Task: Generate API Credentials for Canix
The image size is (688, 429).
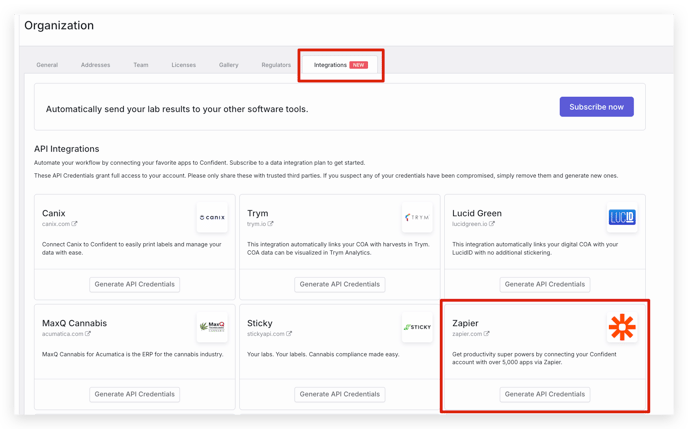Action: pos(134,284)
